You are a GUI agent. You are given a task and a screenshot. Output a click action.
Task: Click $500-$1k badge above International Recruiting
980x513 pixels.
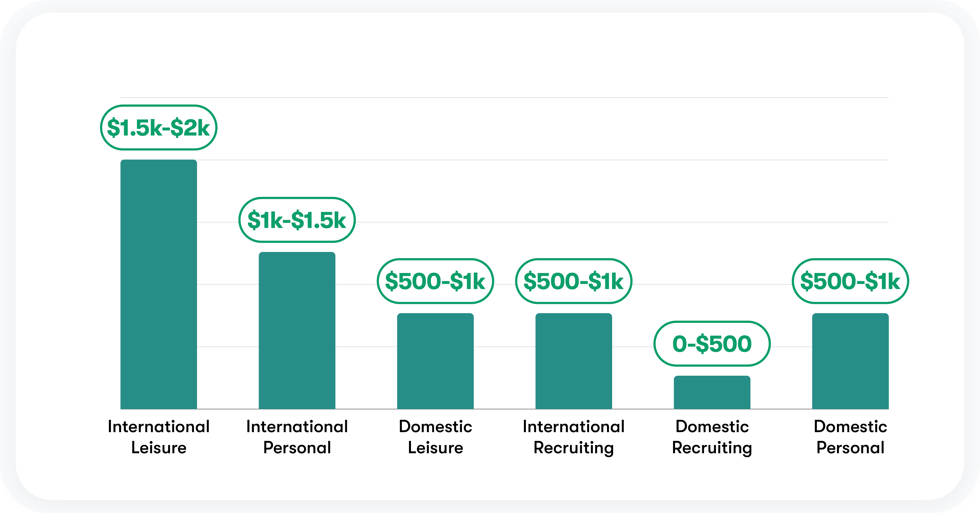tap(573, 281)
